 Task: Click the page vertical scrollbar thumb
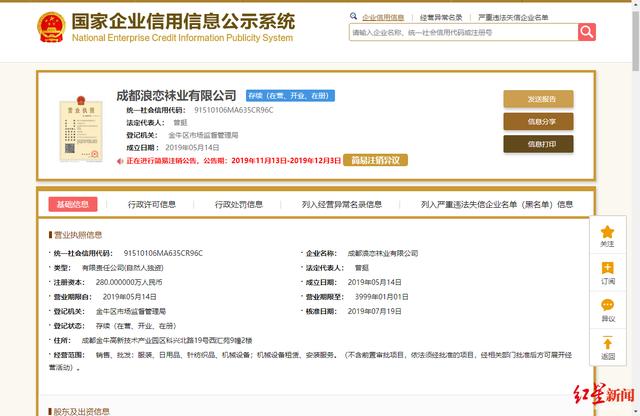tap(636, 41)
